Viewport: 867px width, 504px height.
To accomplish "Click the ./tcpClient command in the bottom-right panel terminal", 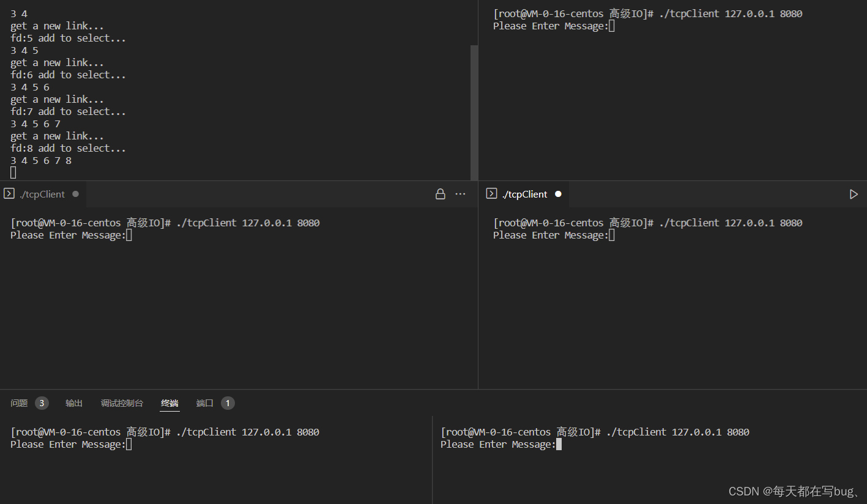I will point(678,432).
